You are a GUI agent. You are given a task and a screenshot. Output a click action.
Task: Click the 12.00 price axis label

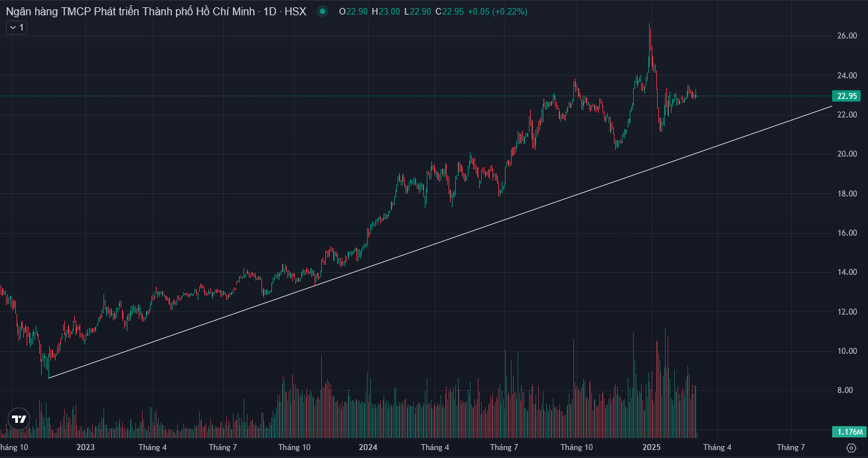pos(846,312)
